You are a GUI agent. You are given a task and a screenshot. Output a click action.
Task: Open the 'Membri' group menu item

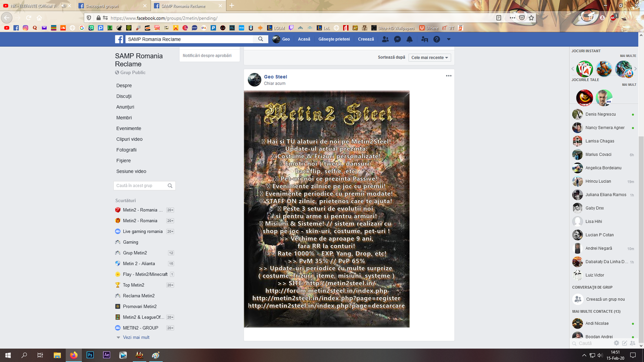124,118
